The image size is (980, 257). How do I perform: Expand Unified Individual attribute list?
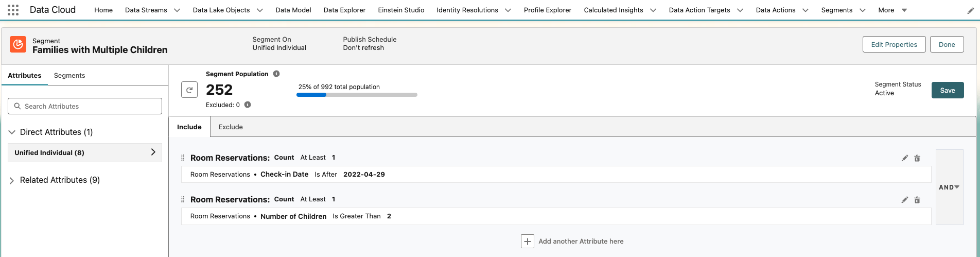pos(153,152)
